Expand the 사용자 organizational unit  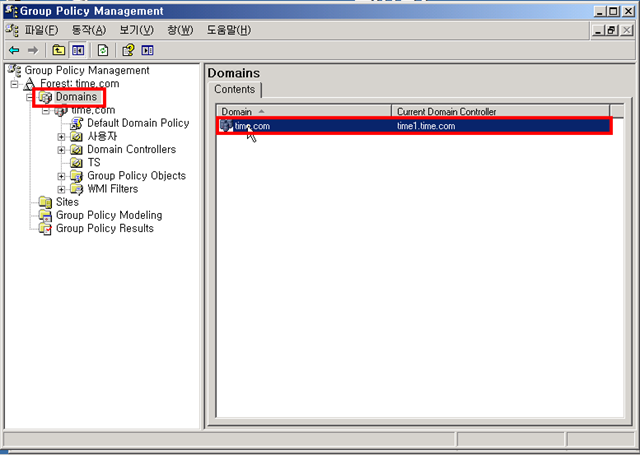click(61, 137)
